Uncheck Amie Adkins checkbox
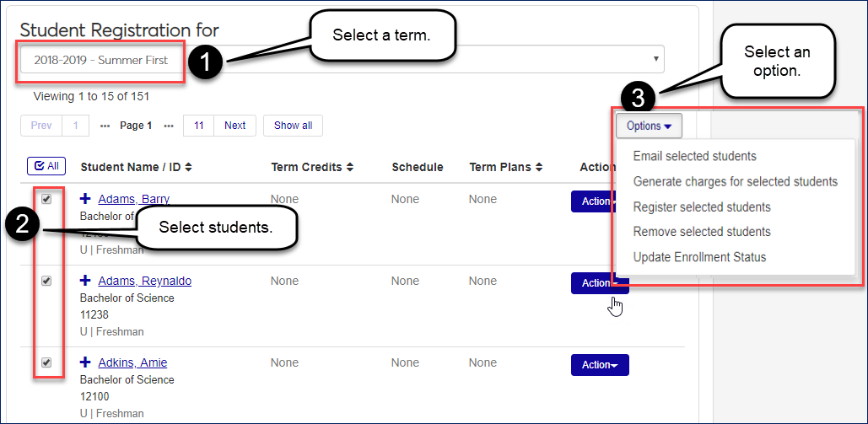The image size is (868, 424). (47, 362)
